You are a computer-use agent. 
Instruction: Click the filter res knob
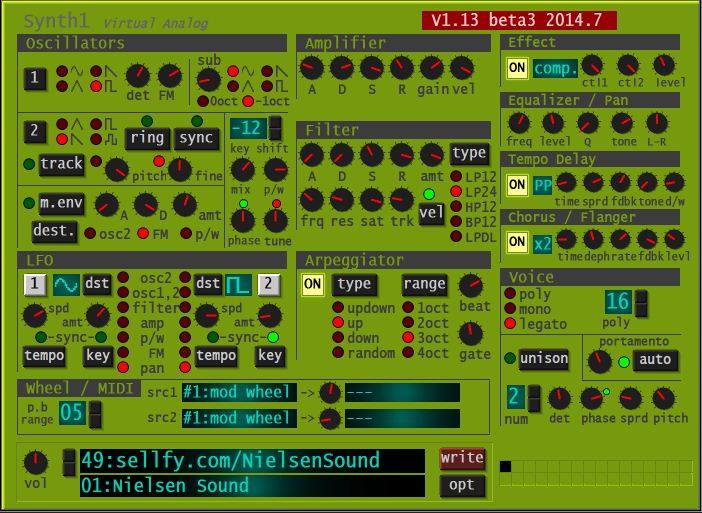(x=342, y=200)
